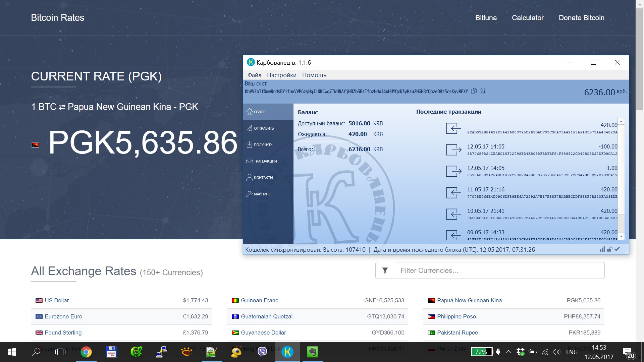The image size is (644, 362).
Task: Open the Papua New Guinean Kina rate link
Action: pyautogui.click(x=469, y=300)
